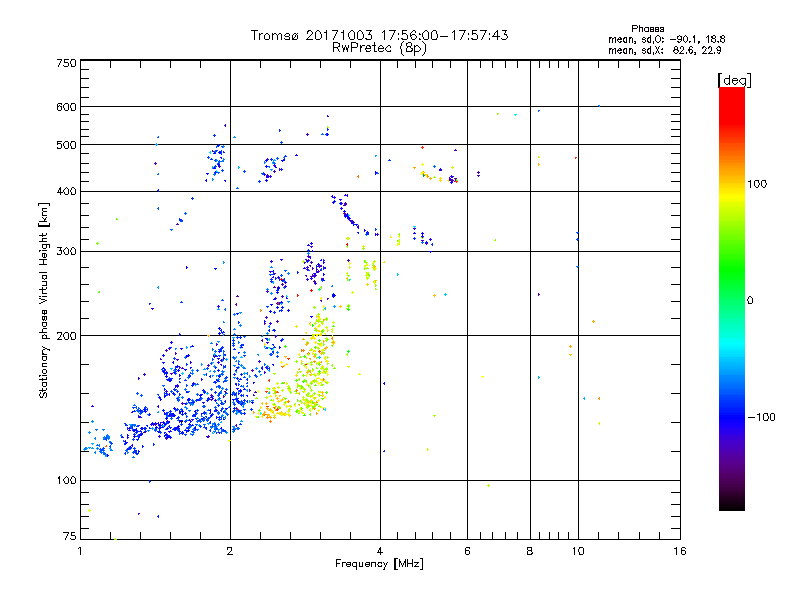Screen dimensions: 800x600
Task: Pick the black bottom of the phase colorbar
Action: 732,503
